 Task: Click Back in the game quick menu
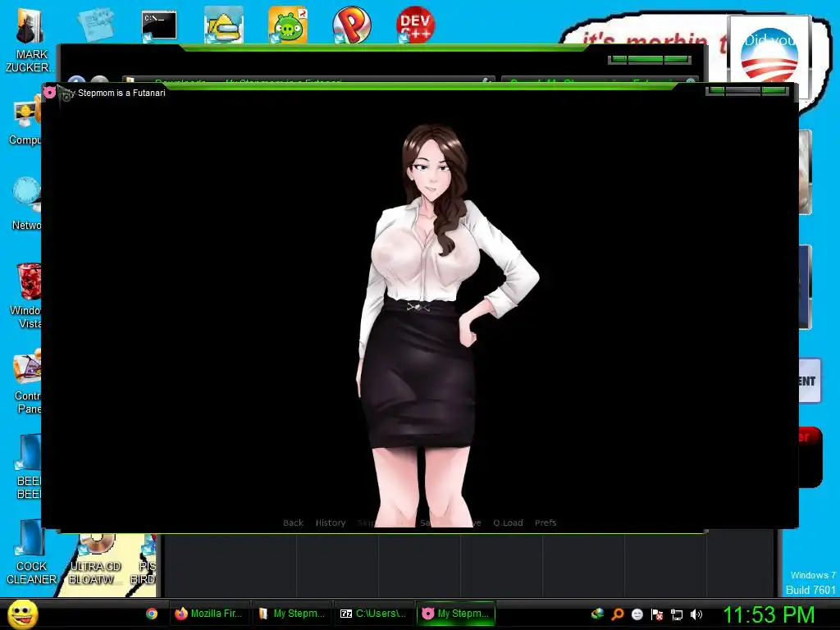(293, 523)
